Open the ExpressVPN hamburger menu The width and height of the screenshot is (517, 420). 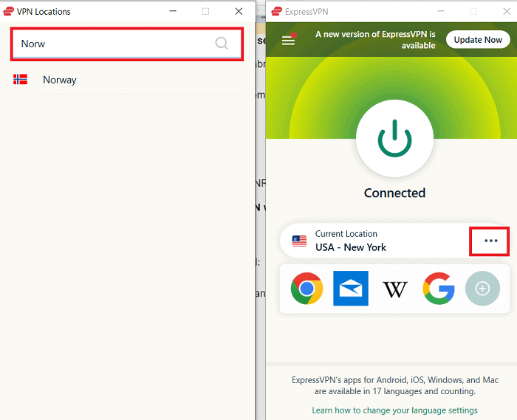coord(288,40)
